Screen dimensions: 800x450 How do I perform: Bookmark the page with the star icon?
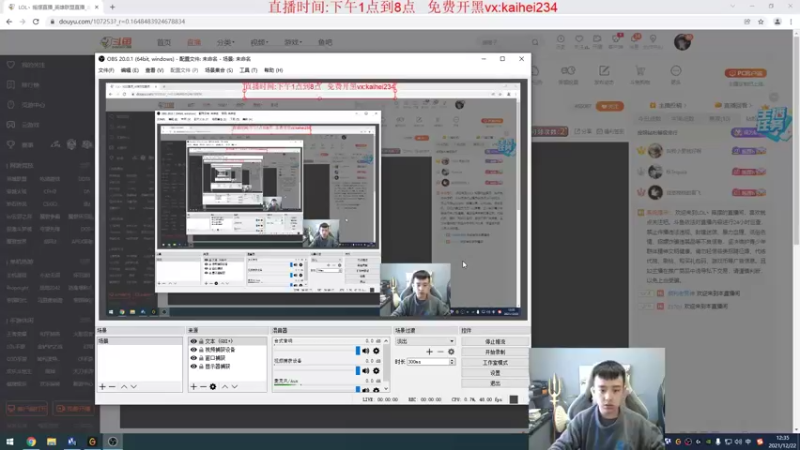pos(761,21)
